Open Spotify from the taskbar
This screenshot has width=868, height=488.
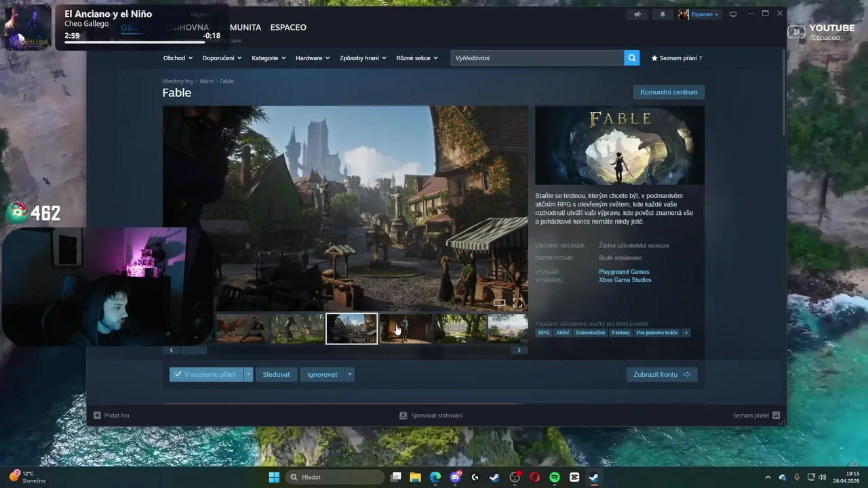(555, 477)
